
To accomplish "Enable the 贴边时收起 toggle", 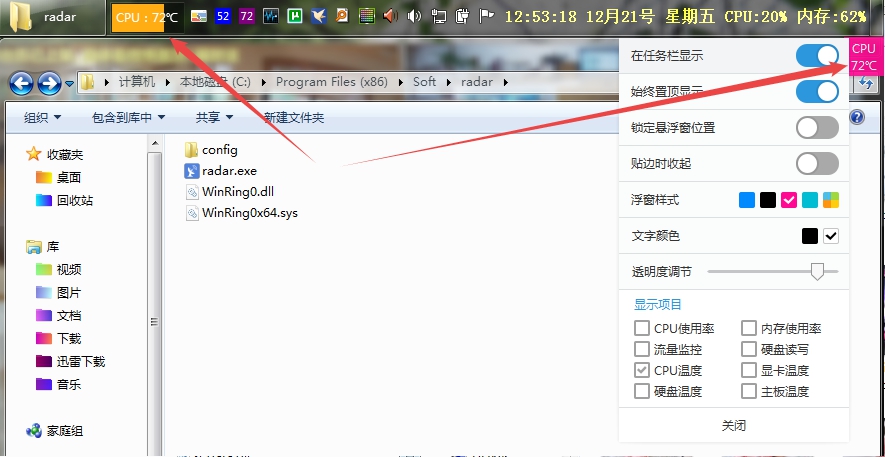I will tap(817, 164).
